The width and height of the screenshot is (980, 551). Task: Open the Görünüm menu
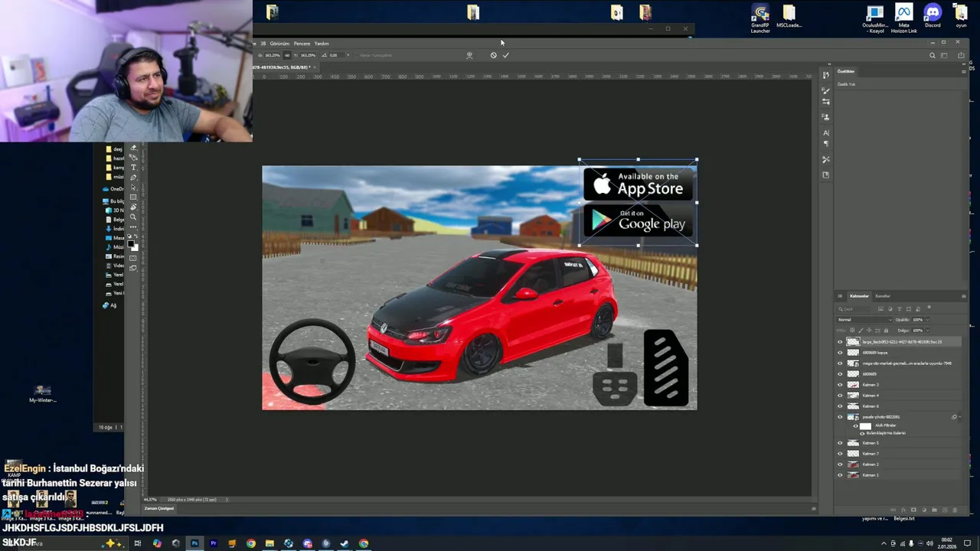coord(279,44)
